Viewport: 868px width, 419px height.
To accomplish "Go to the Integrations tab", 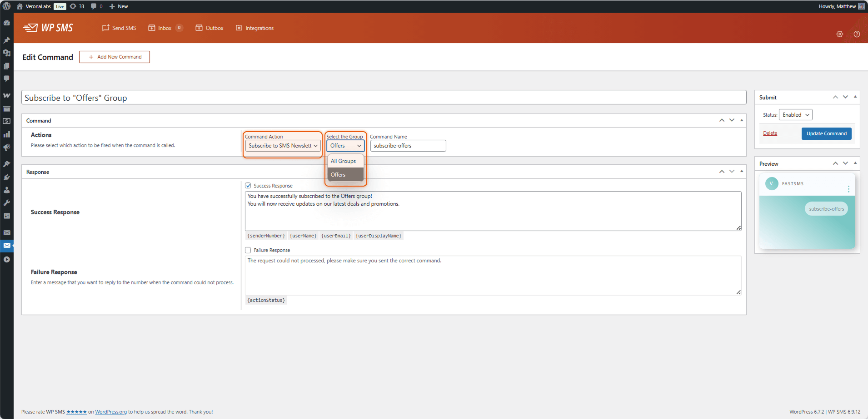I will (254, 28).
